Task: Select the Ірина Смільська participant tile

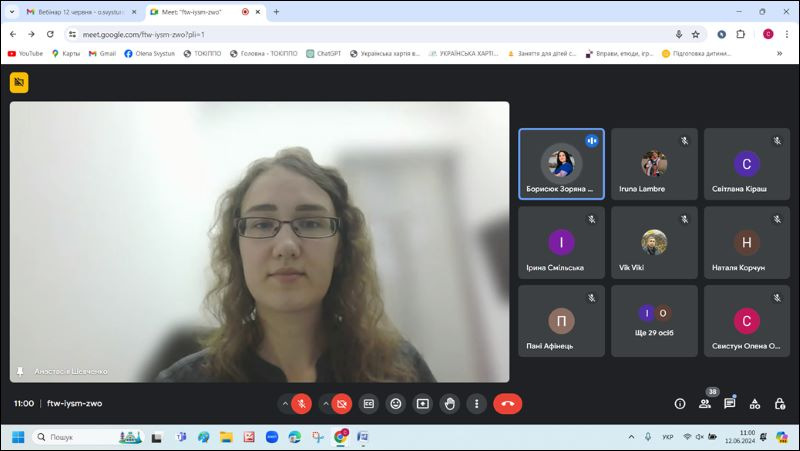Action: pos(561,242)
